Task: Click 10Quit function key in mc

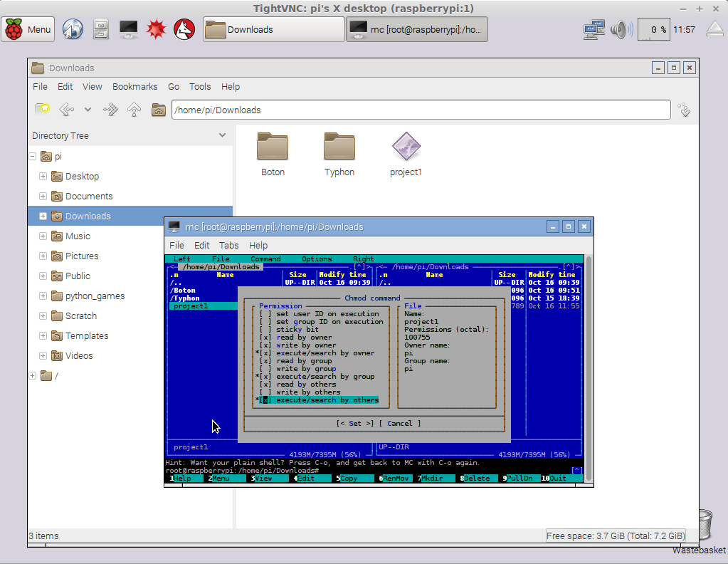Action: [x=561, y=478]
